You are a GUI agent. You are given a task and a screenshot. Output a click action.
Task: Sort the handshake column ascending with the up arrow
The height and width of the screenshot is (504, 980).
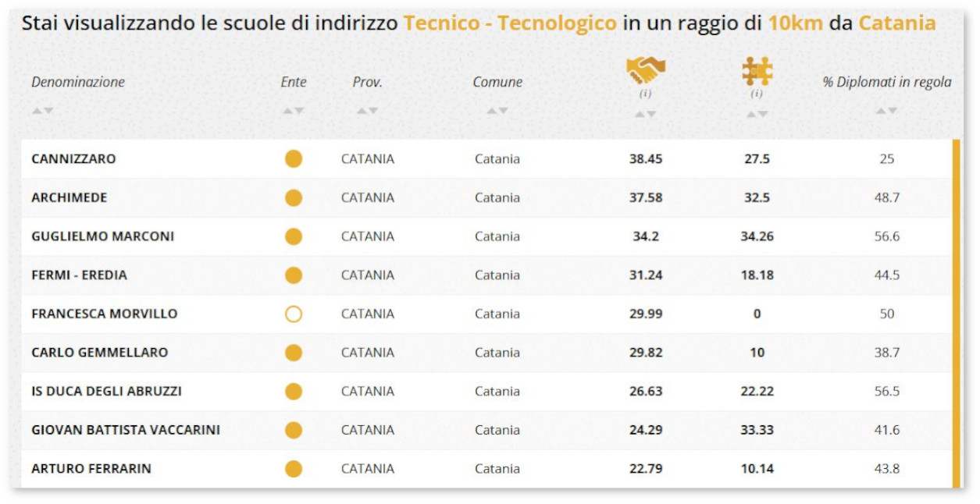[x=640, y=115]
